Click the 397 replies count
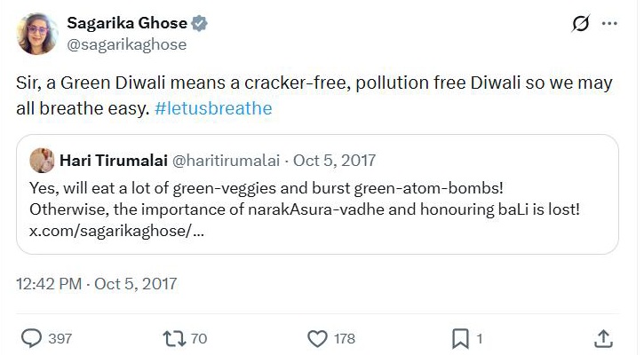This screenshot has height=355, width=644. [x=60, y=338]
